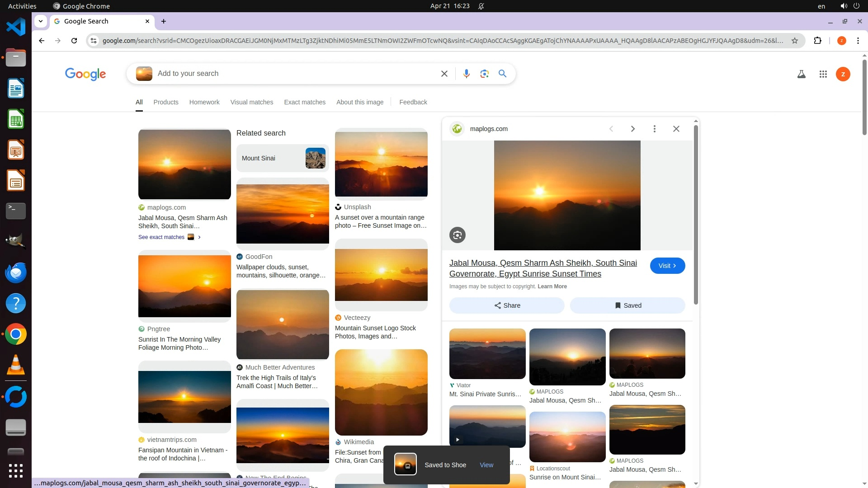This screenshot has width=868, height=488.
Task: Bookmark this page with star icon
Action: 794,41
